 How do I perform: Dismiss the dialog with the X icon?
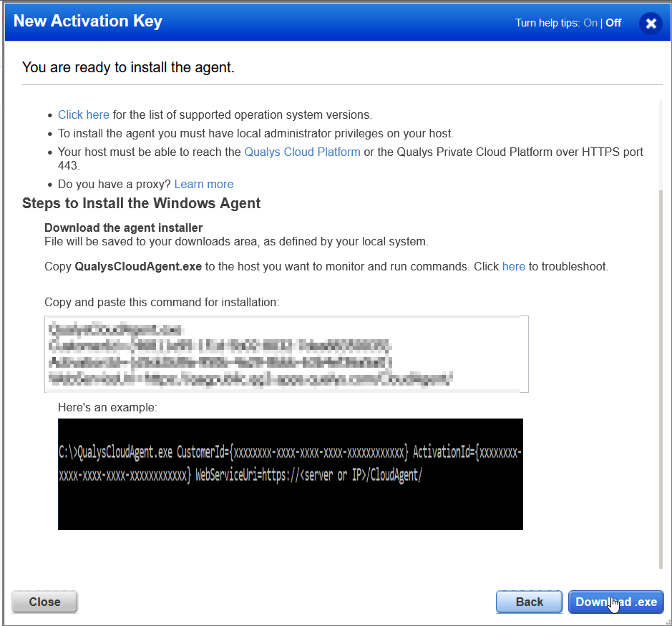coord(651,22)
